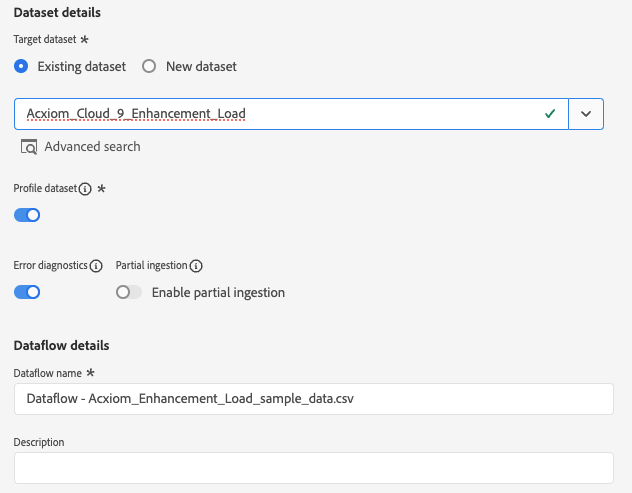632x493 pixels.
Task: Click the green validation checkmark icon
Action: pyautogui.click(x=550, y=114)
